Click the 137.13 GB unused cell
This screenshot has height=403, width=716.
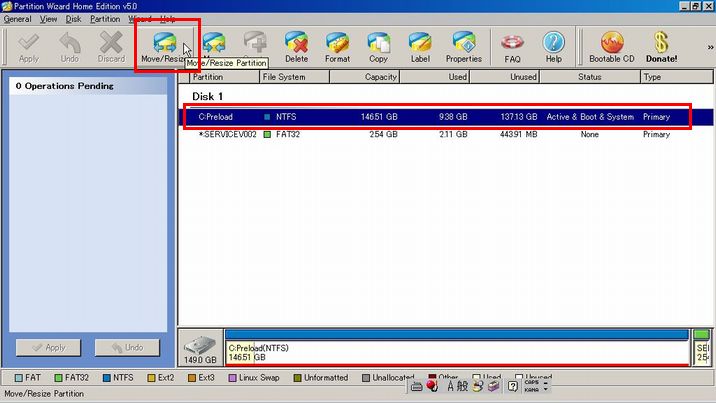coord(519,117)
